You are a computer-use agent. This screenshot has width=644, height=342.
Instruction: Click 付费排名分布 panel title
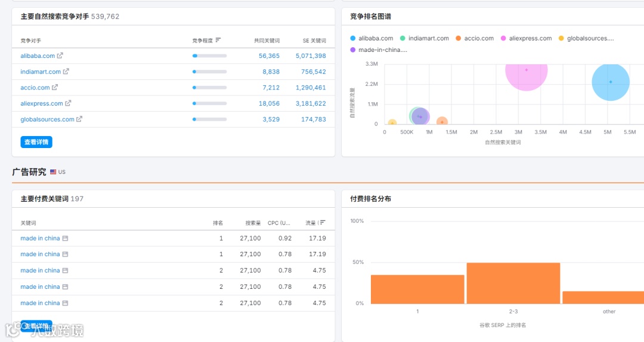click(370, 199)
